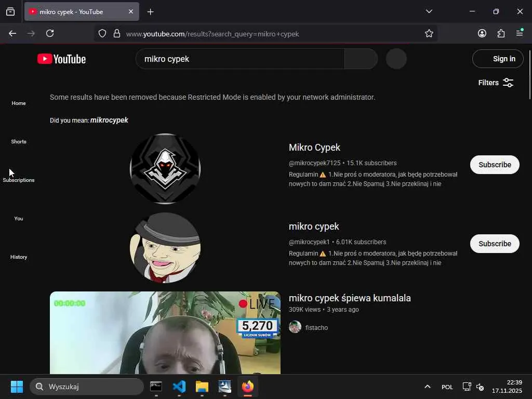
Task: Open the Mikro Cypek channel title
Action: point(314,148)
